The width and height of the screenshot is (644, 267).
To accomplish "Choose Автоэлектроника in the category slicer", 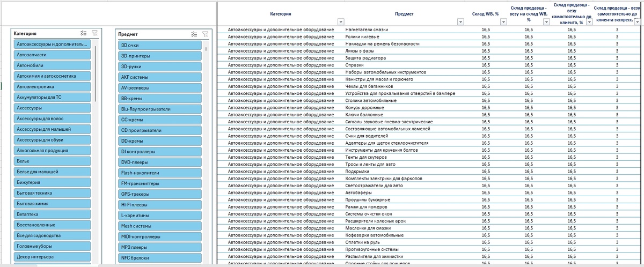I will tap(52, 87).
